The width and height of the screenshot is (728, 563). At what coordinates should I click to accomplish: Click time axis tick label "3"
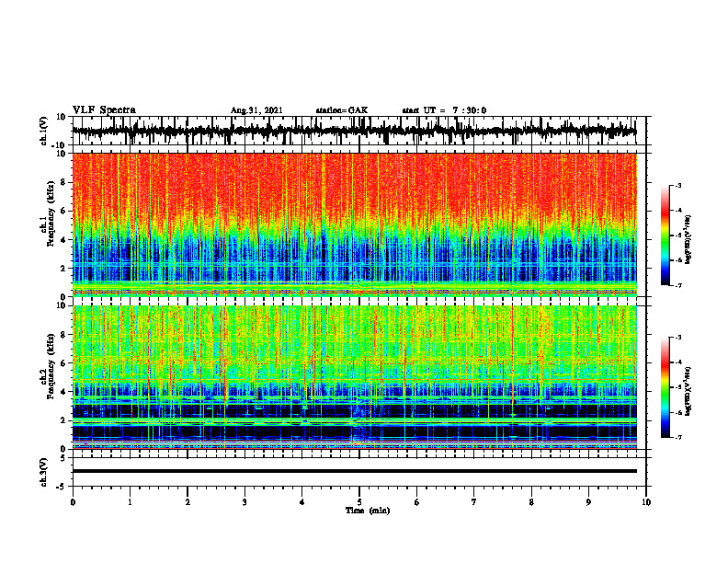(245, 502)
